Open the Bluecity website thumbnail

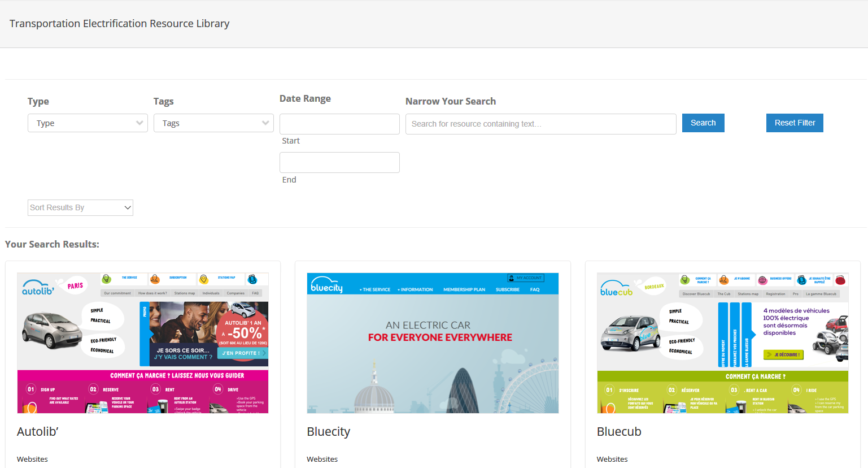(x=433, y=343)
